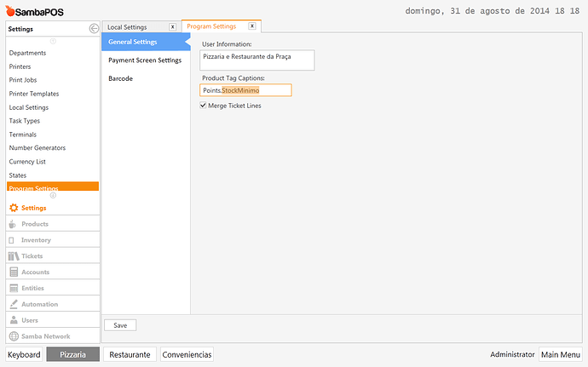This screenshot has height=367, width=588.
Task: Expand the Products category
Action: point(53,224)
